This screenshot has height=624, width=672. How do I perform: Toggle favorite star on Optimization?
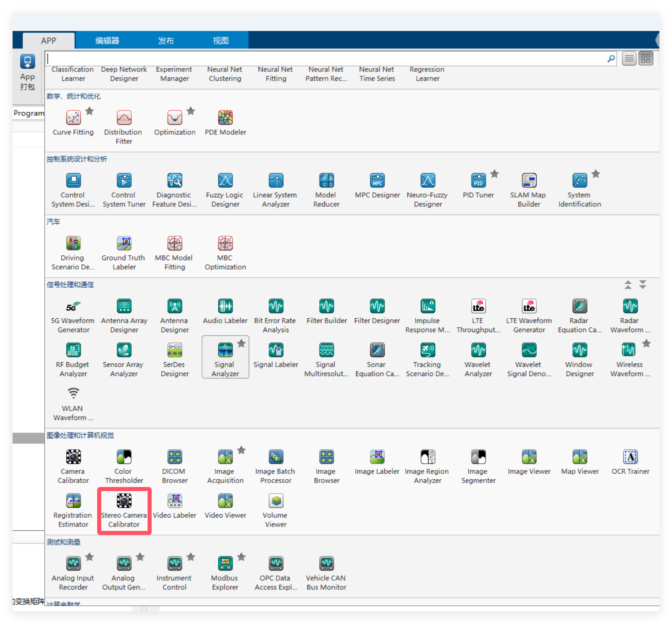pyautogui.click(x=191, y=111)
